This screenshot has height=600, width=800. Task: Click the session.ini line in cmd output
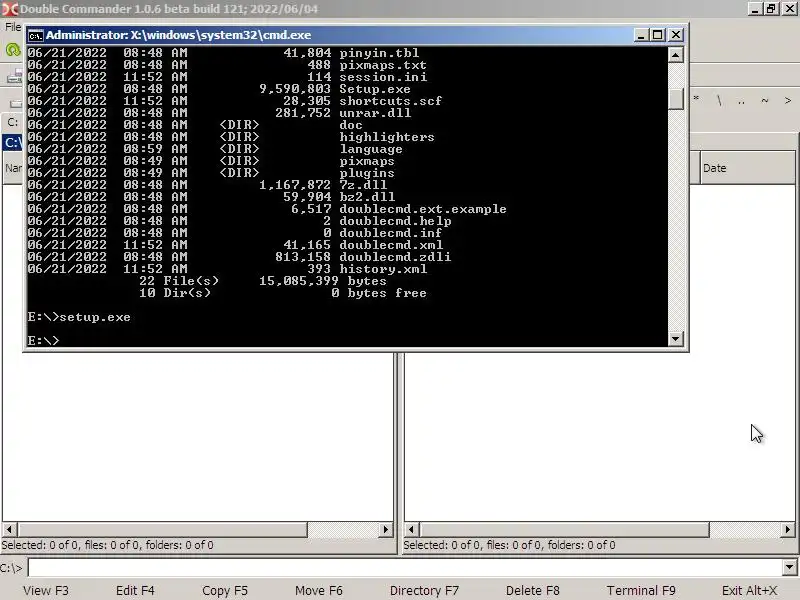(x=228, y=77)
